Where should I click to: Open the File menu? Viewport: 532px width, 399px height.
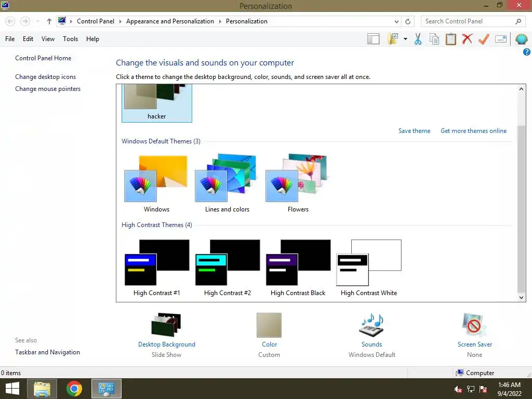click(10, 38)
